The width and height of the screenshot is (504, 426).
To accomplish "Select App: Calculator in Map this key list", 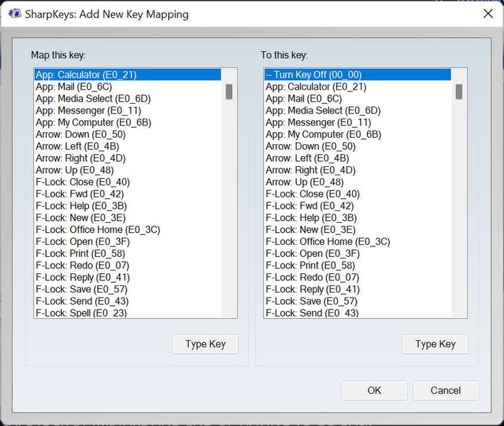I will pos(128,75).
